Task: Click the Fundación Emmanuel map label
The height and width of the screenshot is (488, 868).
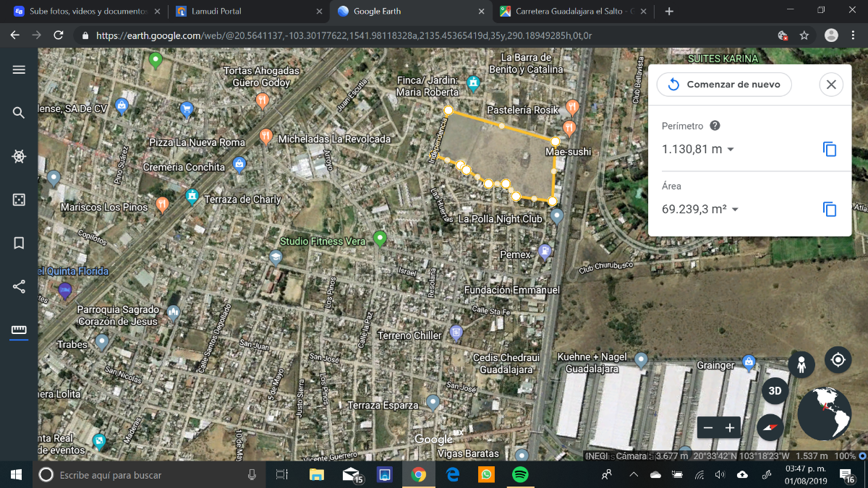Action: [x=512, y=290]
